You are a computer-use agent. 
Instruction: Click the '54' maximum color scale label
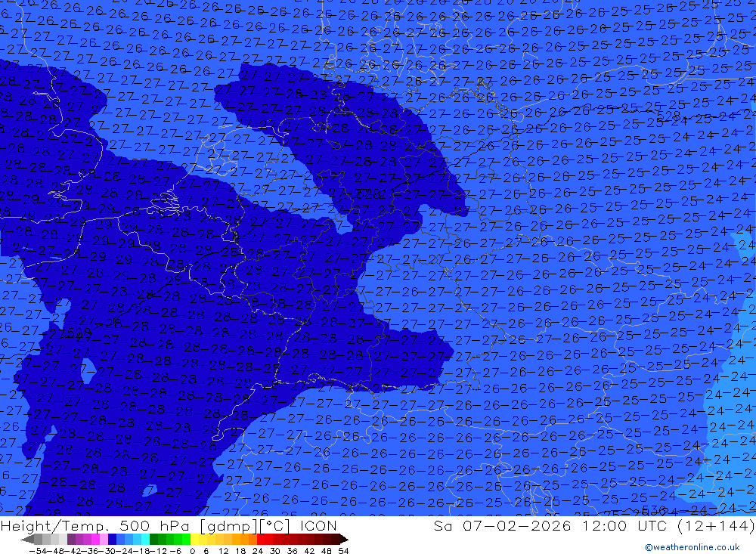coord(343,551)
